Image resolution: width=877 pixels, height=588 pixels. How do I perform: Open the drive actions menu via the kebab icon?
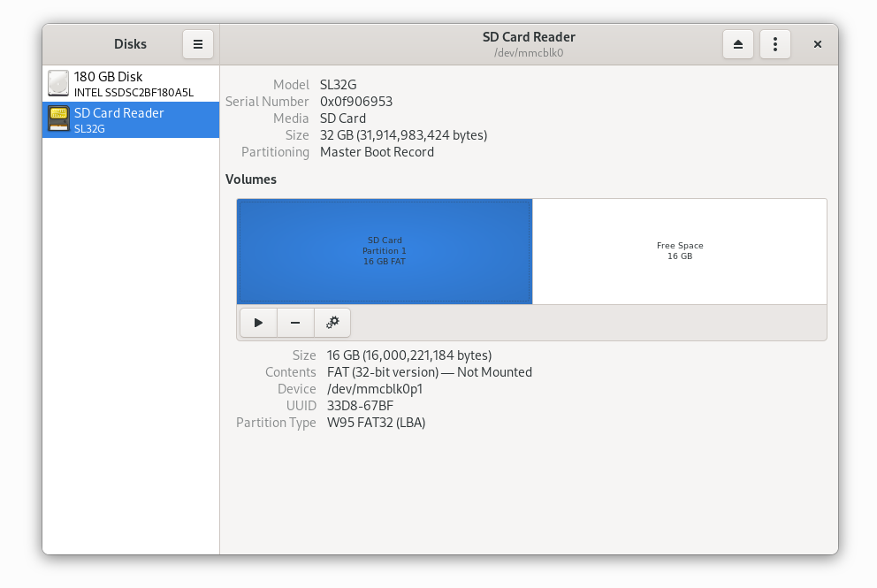pyautogui.click(x=775, y=43)
